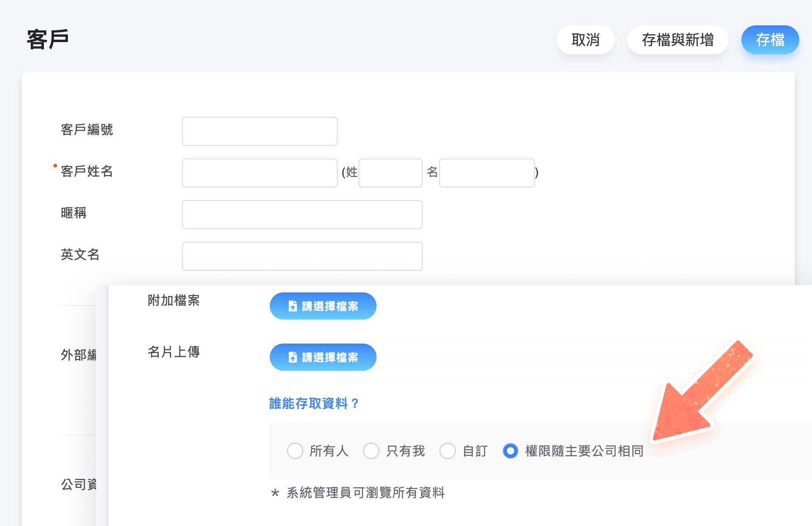Open the 誰能存取資料 link
The width and height of the screenshot is (812, 526).
[313, 403]
